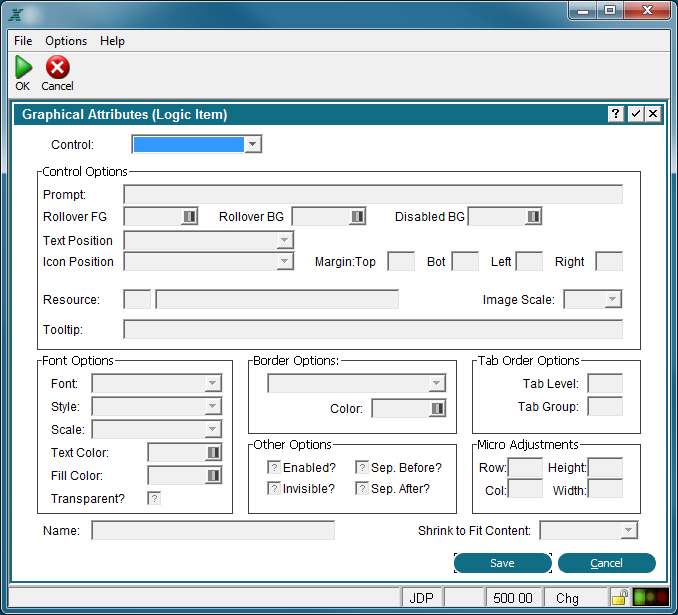This screenshot has width=678, height=615.
Task: Click the application logo icon in title bar
Action: point(16,15)
